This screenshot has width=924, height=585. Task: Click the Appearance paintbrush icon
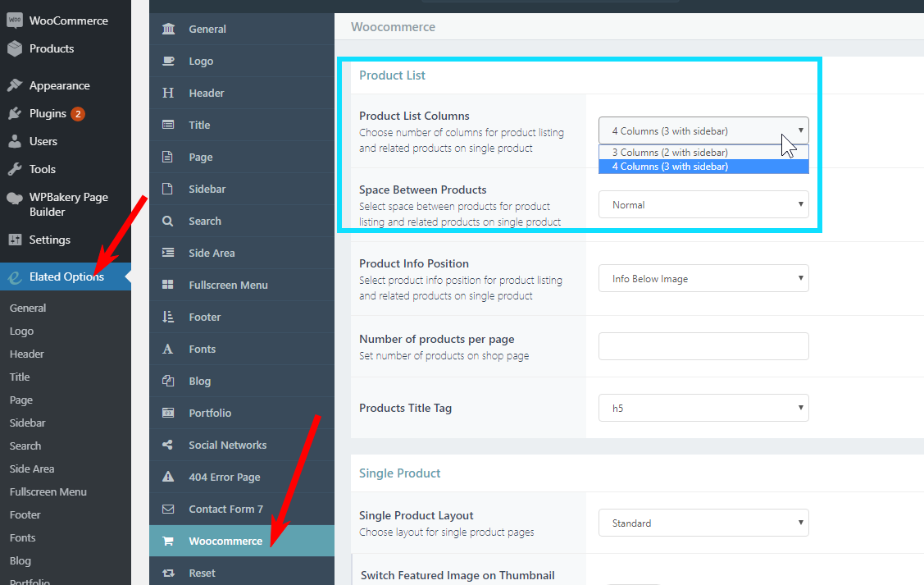(15, 85)
